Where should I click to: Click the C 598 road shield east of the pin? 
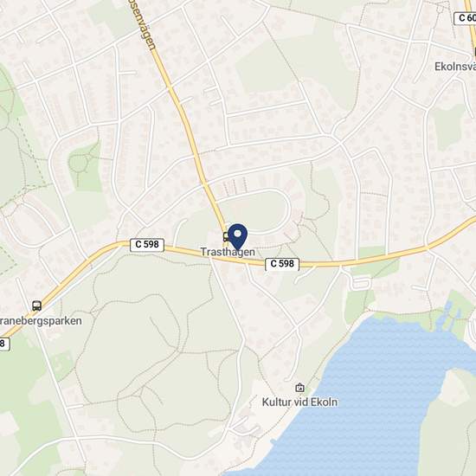(282, 264)
